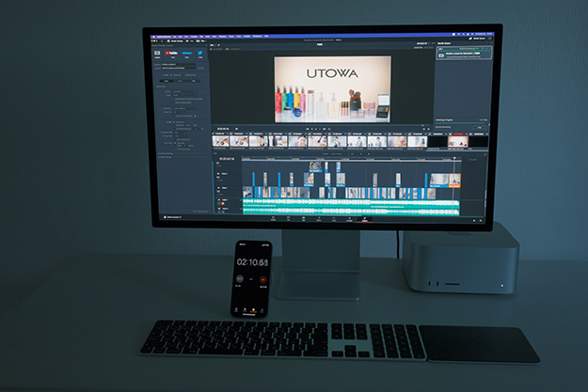Select the Custom render preset icon
Screen dimensions: 588x392
tap(157, 53)
